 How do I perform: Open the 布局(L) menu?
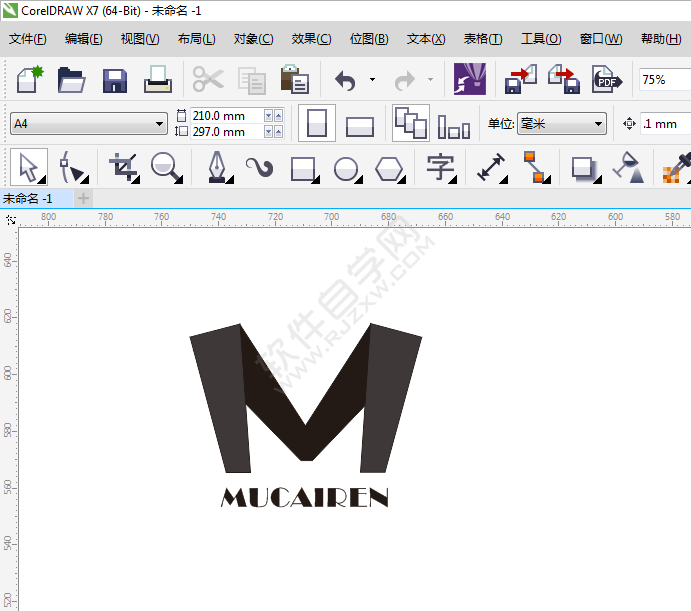pyautogui.click(x=197, y=39)
